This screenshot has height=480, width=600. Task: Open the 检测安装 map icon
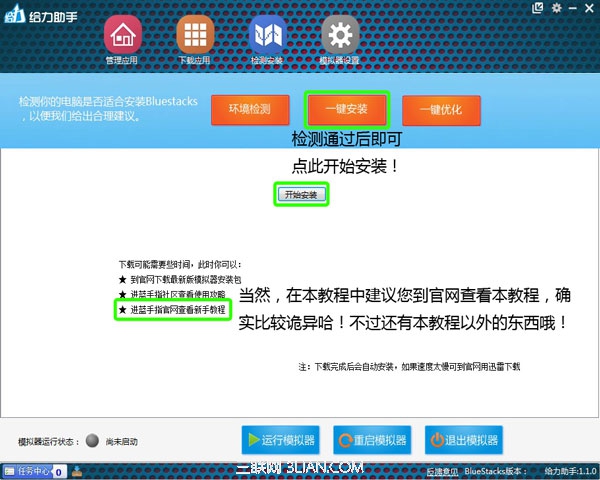point(267,34)
